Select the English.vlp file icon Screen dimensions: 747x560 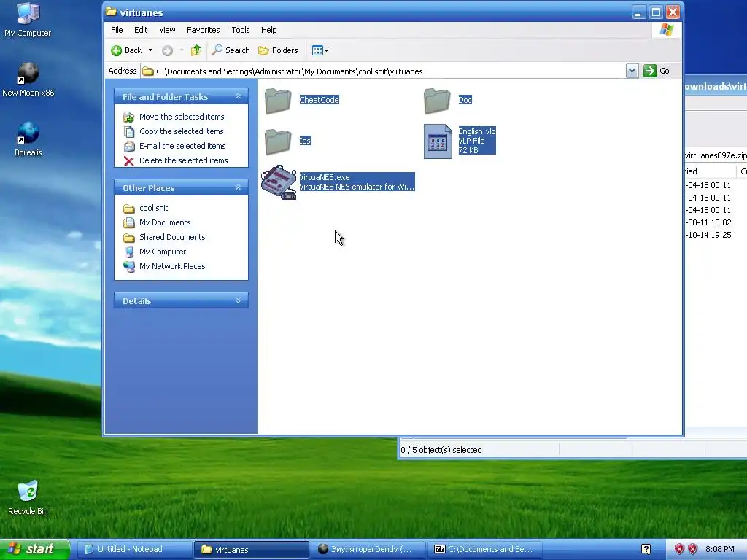(x=438, y=141)
